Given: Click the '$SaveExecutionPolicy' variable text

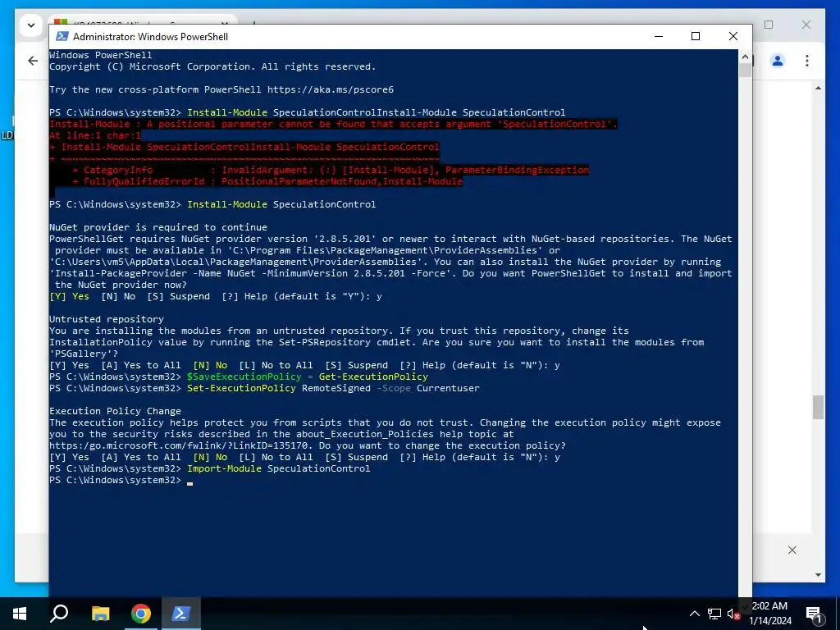Looking at the screenshot, I should (x=244, y=377).
